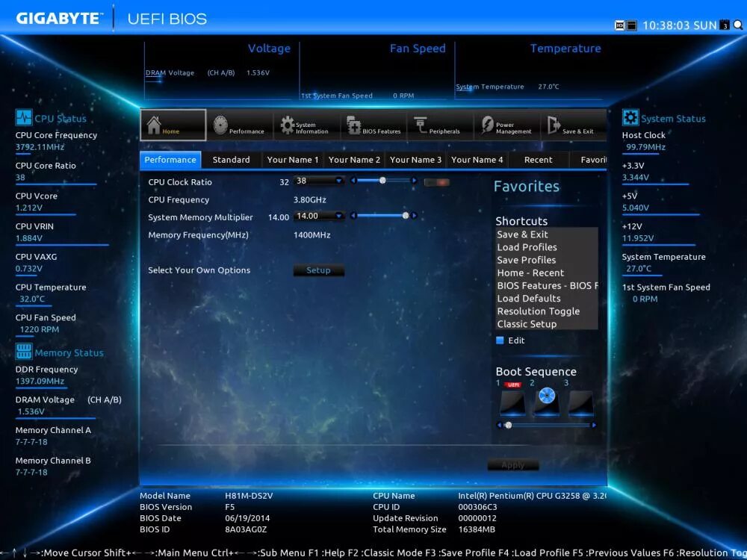
Task: Click the Total Memory Size 16384MB value
Action: [477, 529]
